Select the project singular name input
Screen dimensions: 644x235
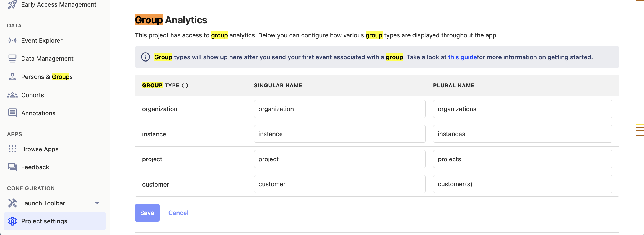339,159
